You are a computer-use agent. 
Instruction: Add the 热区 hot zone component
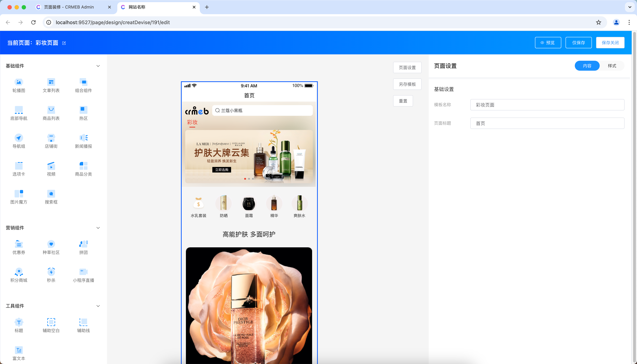click(83, 113)
